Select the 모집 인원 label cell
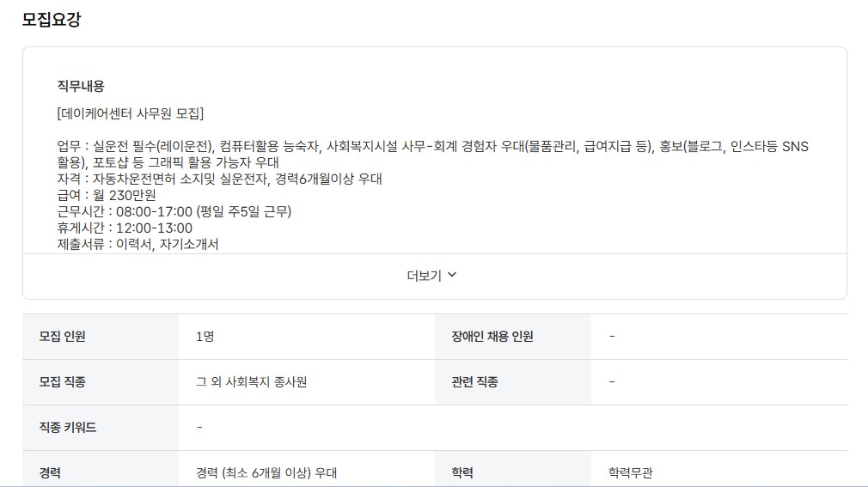The image size is (868, 487). 101,337
